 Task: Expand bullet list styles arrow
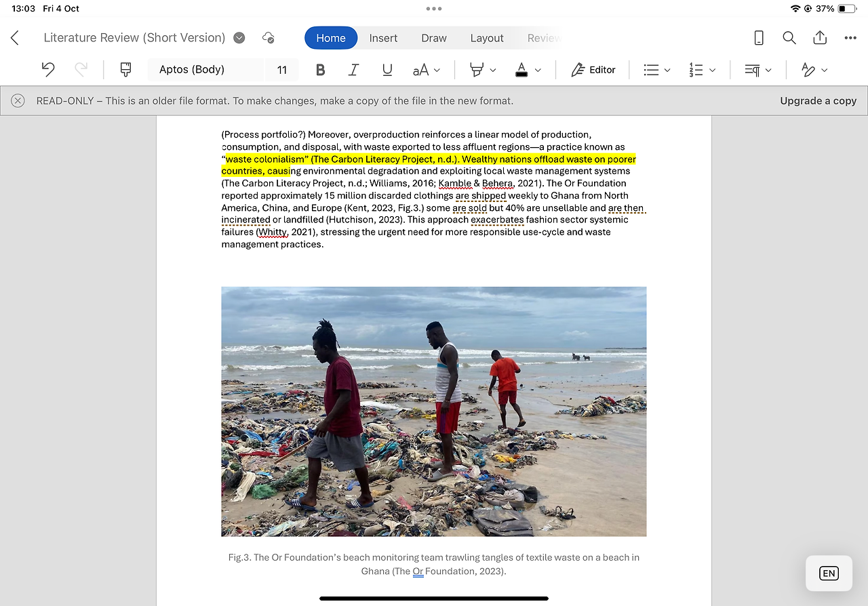click(x=667, y=70)
